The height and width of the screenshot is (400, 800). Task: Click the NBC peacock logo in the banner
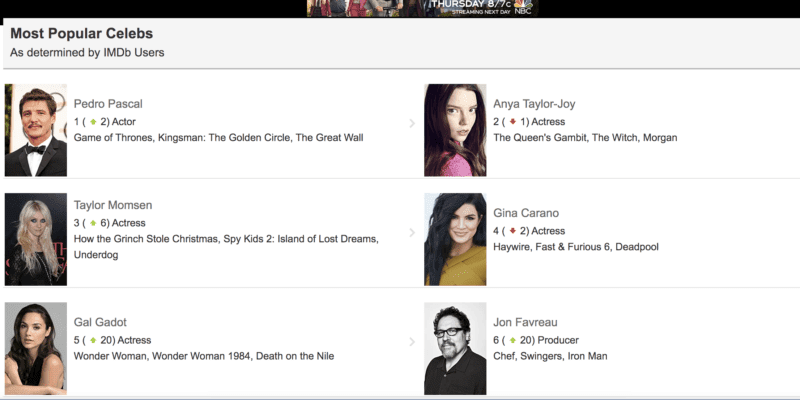[524, 7]
